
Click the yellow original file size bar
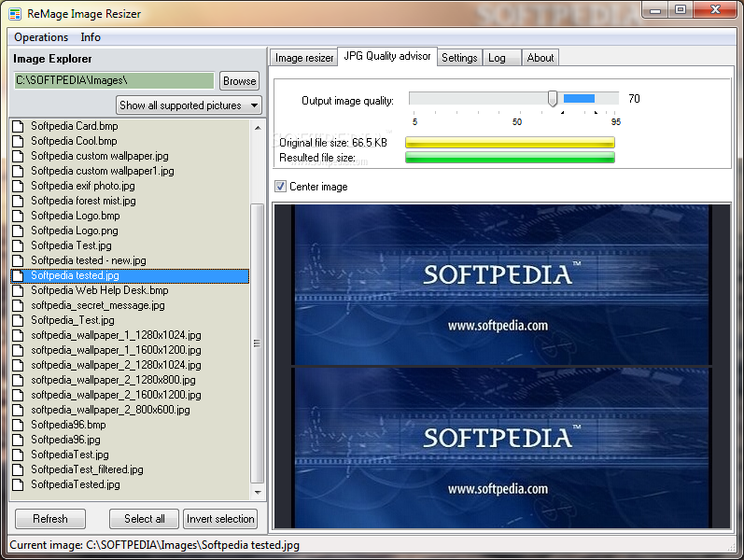click(510, 143)
